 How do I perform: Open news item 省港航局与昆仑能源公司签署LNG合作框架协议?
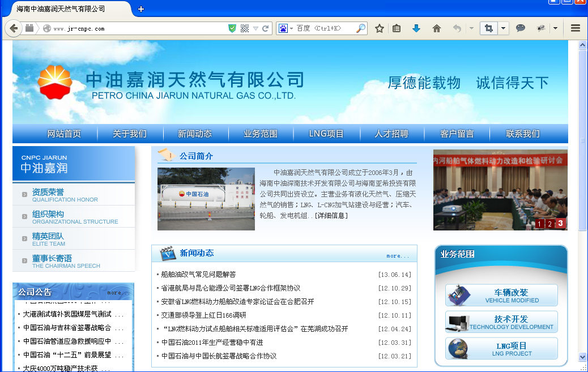coord(231,288)
